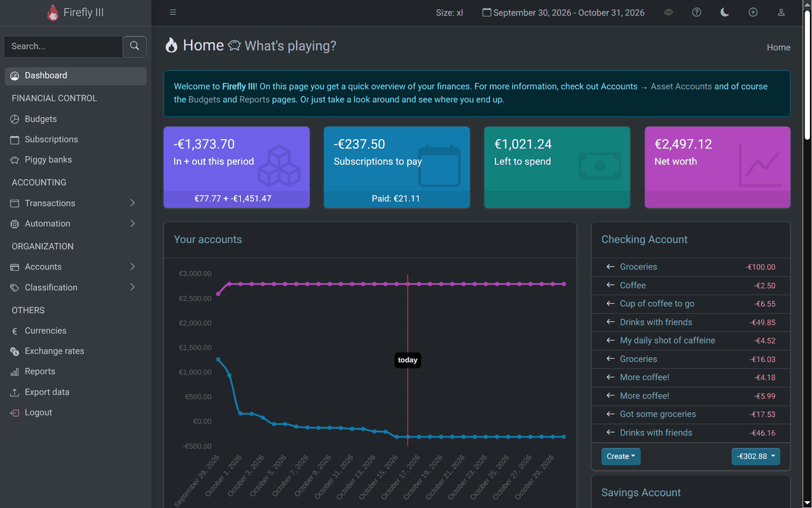Screen dimensions: 812x508
Task: Click the plus-circle create icon in the top bar
Action: (x=753, y=12)
